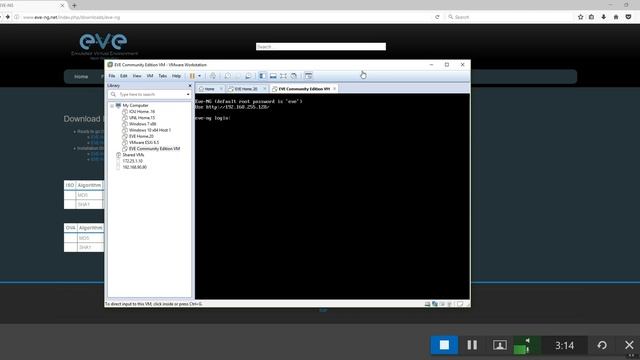Click the hard disk status bar icon in VMware
This screenshot has width=640, height=360.
tap(427, 304)
